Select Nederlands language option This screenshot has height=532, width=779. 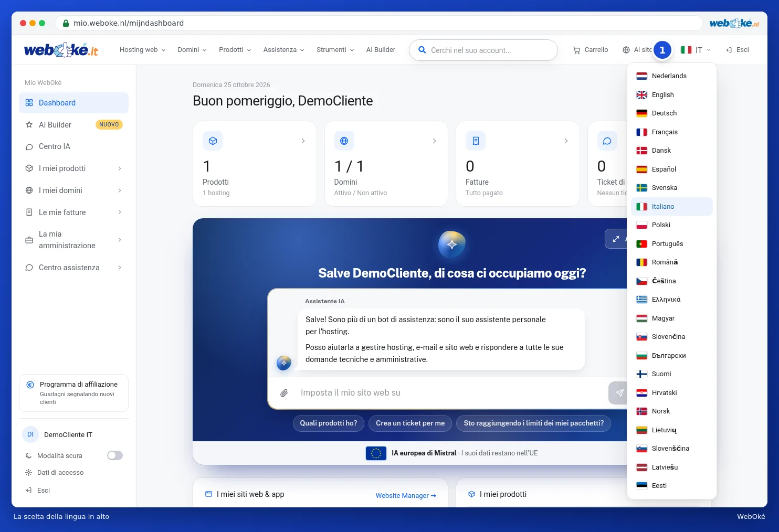coord(672,76)
